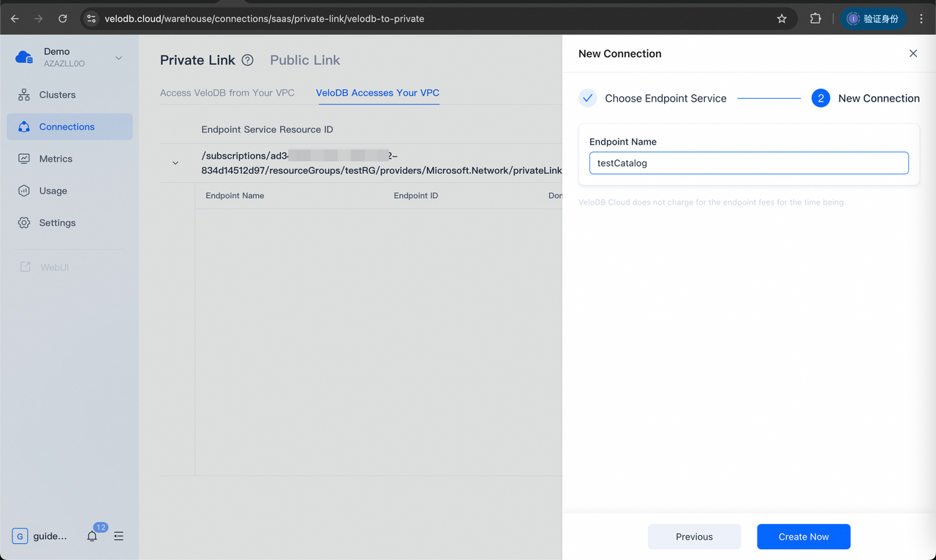
Task: Collapse the endpoint service resource row
Action: (x=175, y=163)
